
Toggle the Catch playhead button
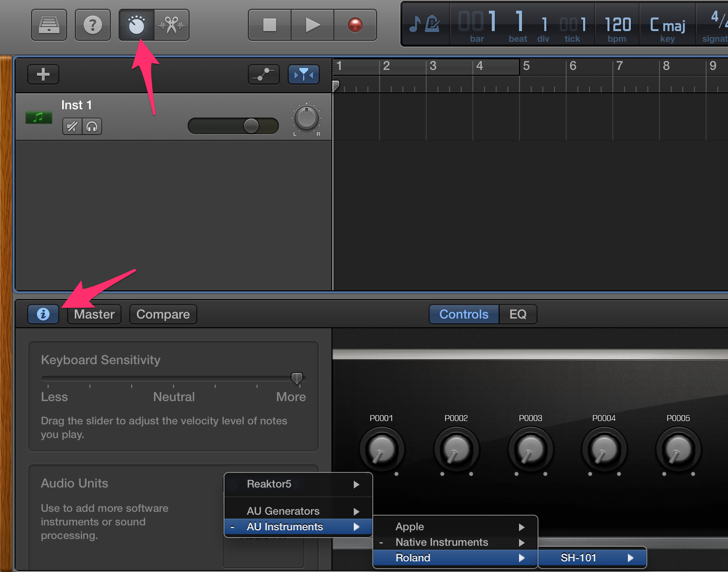304,74
